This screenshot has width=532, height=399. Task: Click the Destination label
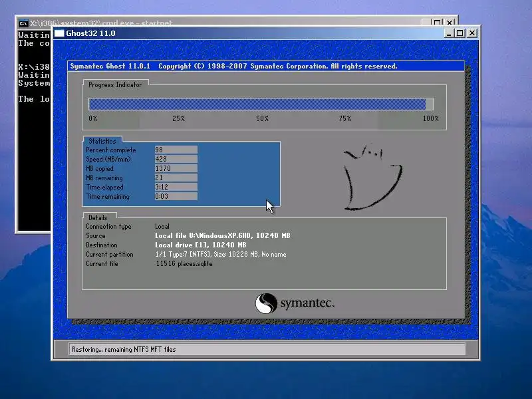tap(102, 245)
